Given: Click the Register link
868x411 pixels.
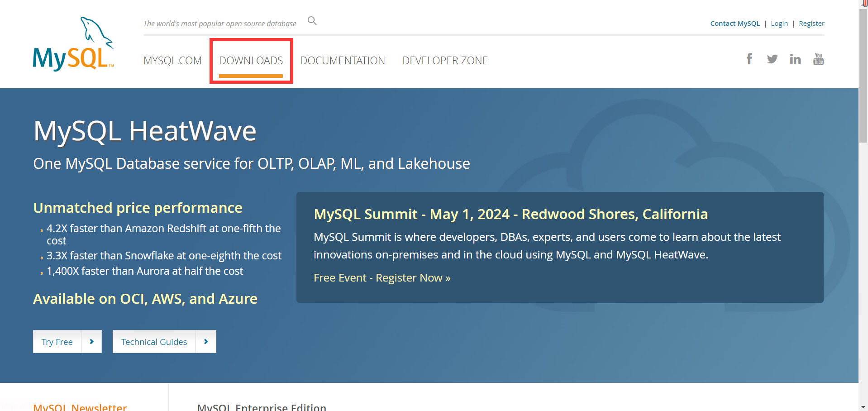Looking at the screenshot, I should click(x=811, y=24).
